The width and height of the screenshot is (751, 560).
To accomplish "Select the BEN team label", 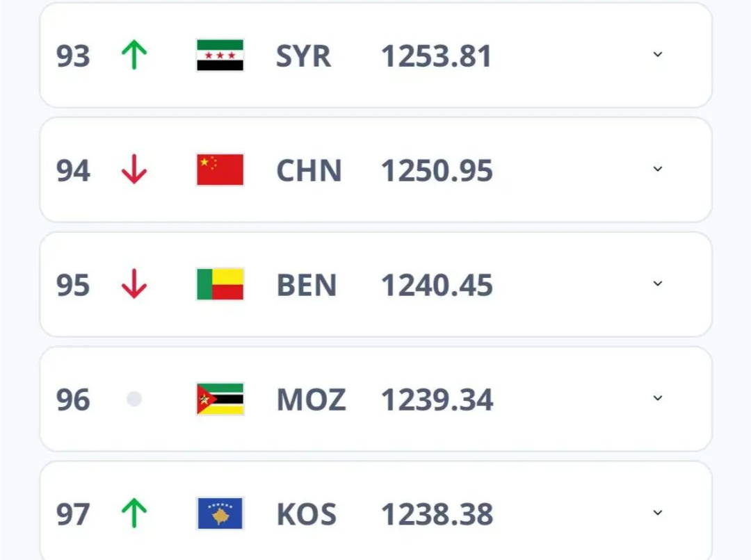I will click(307, 286).
